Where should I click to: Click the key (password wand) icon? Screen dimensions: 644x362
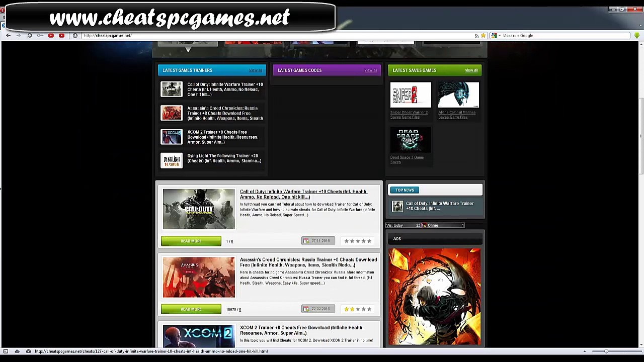coord(40,35)
